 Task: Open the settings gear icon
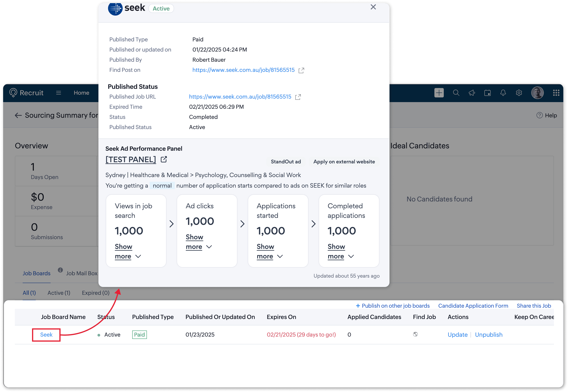coord(519,93)
